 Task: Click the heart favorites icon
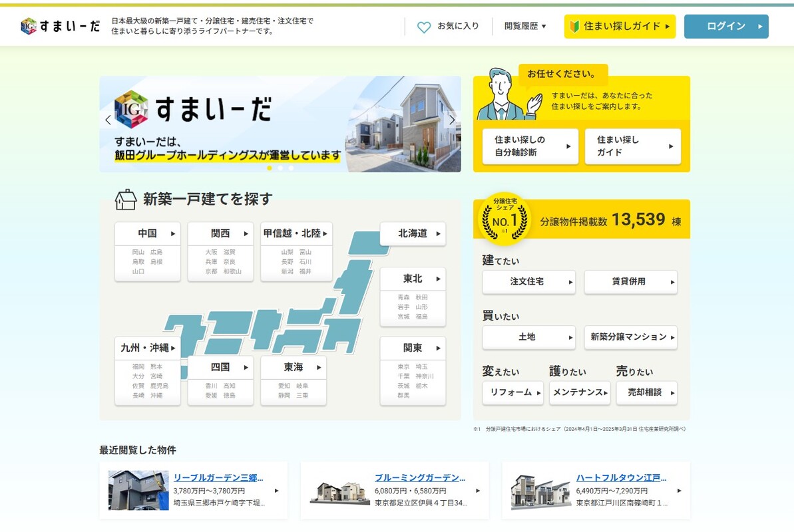point(424,27)
